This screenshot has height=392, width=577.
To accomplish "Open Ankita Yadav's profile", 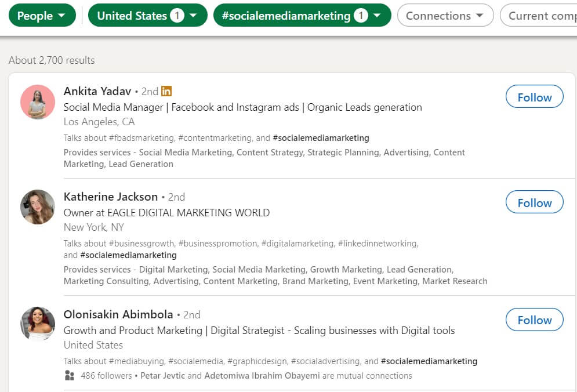I will 97,91.
